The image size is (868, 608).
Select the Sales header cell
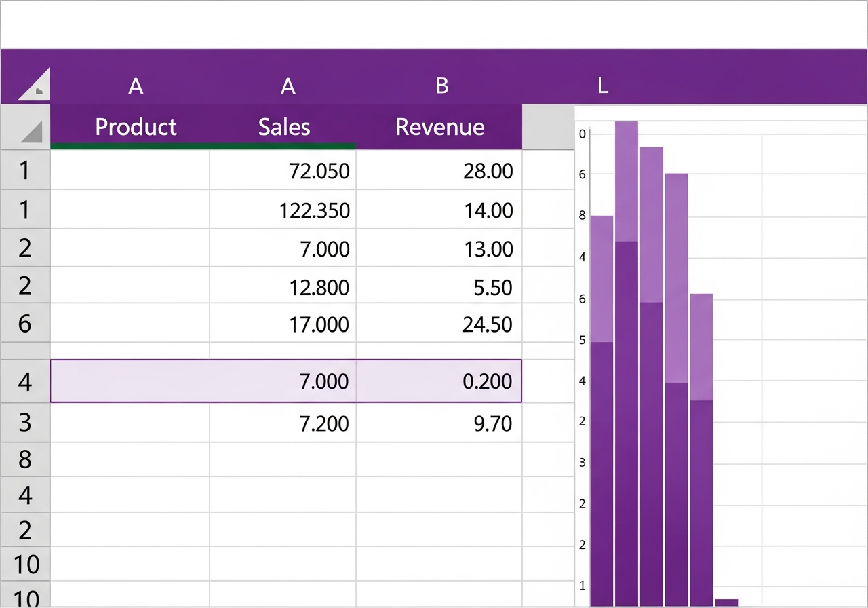(x=283, y=127)
